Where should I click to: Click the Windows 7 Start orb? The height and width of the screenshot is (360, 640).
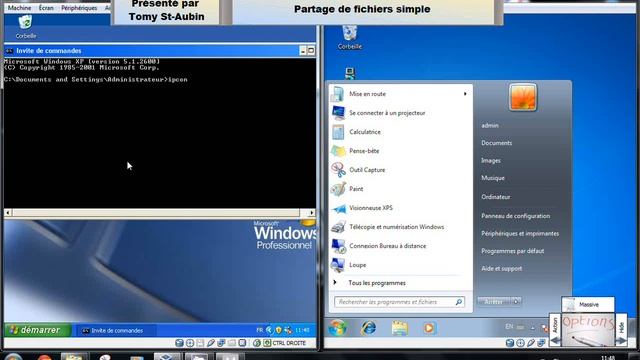[x=338, y=328]
